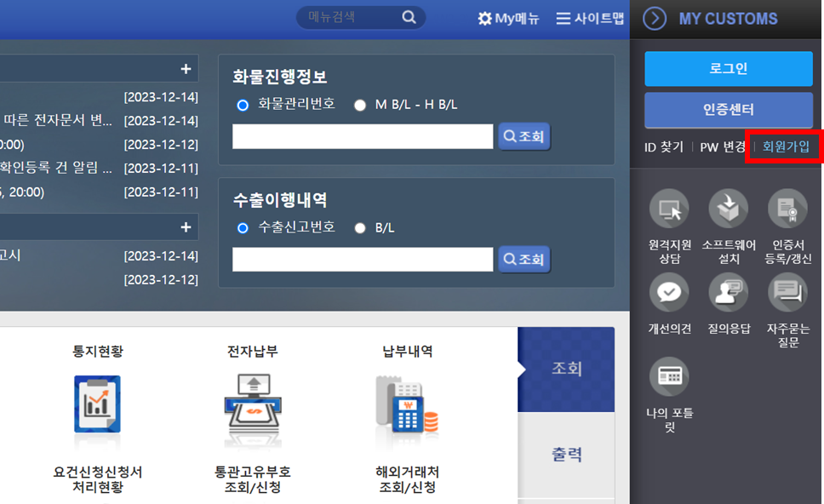This screenshot has width=824, height=504.
Task: Click the 소프트웨어 설치 software install icon
Action: 728,209
